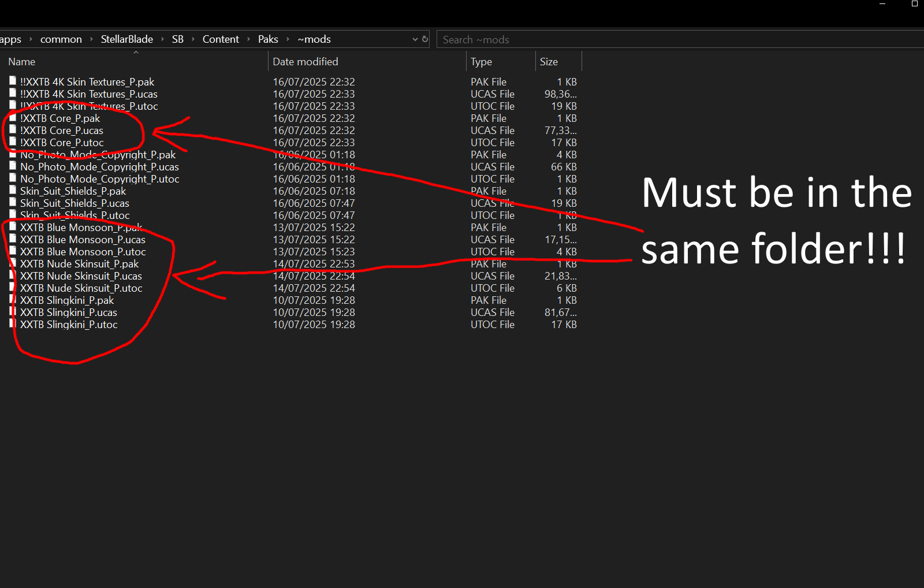The image size is (924, 588).
Task: Click the file icon of Skin_Suit_Shields_P.ucas
Action: coord(13,202)
